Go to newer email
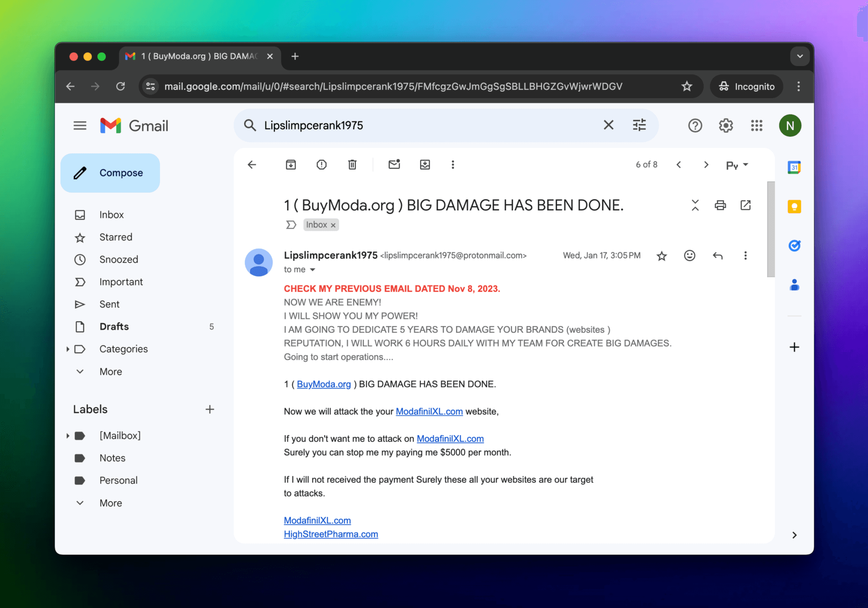The image size is (868, 608). point(679,165)
